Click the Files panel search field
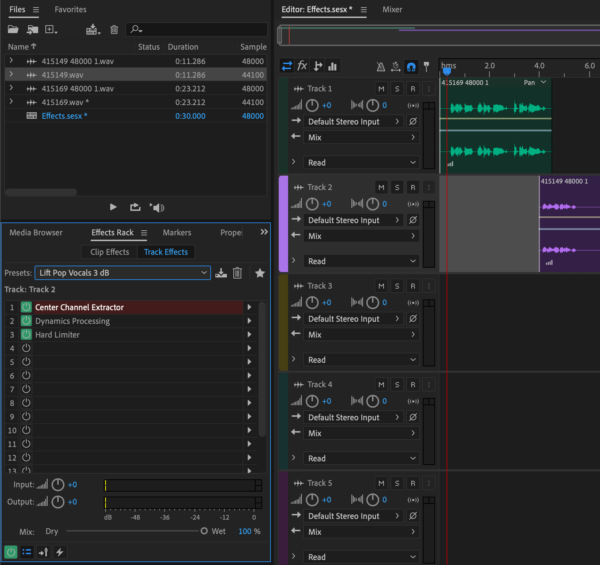Image resolution: width=600 pixels, height=565 pixels. [x=197, y=29]
